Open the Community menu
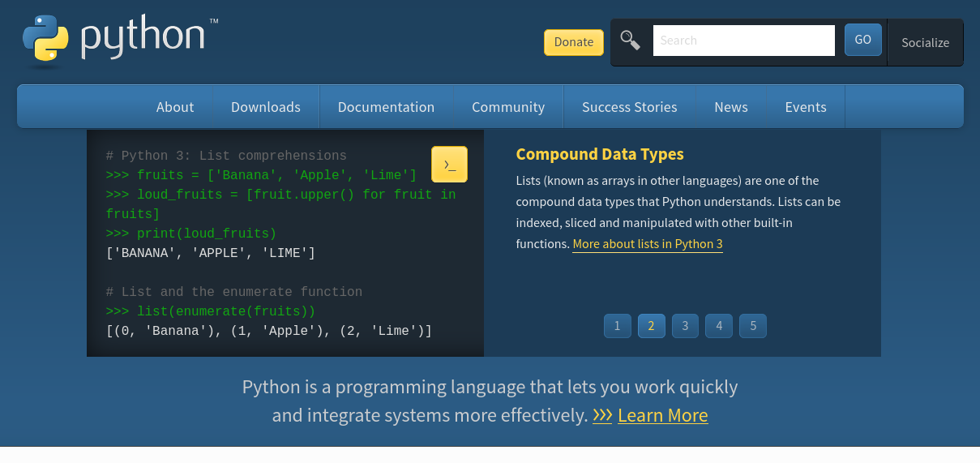Viewport: 980px width, 463px height. click(508, 107)
